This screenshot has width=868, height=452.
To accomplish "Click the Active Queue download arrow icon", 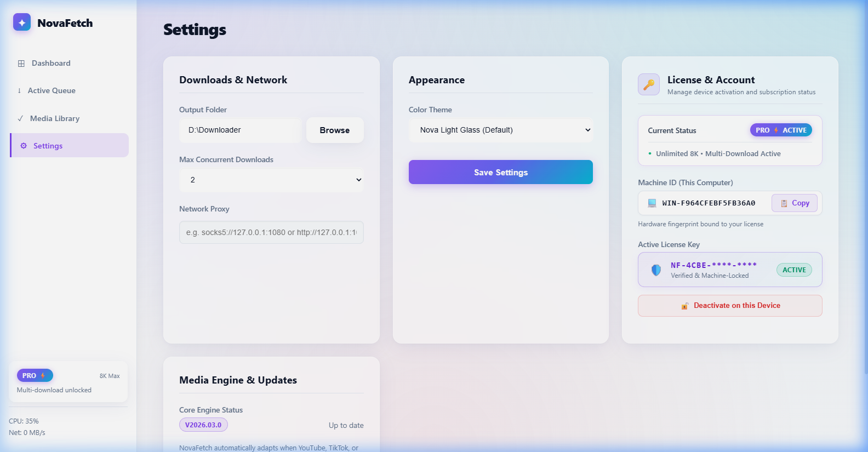I will point(19,91).
